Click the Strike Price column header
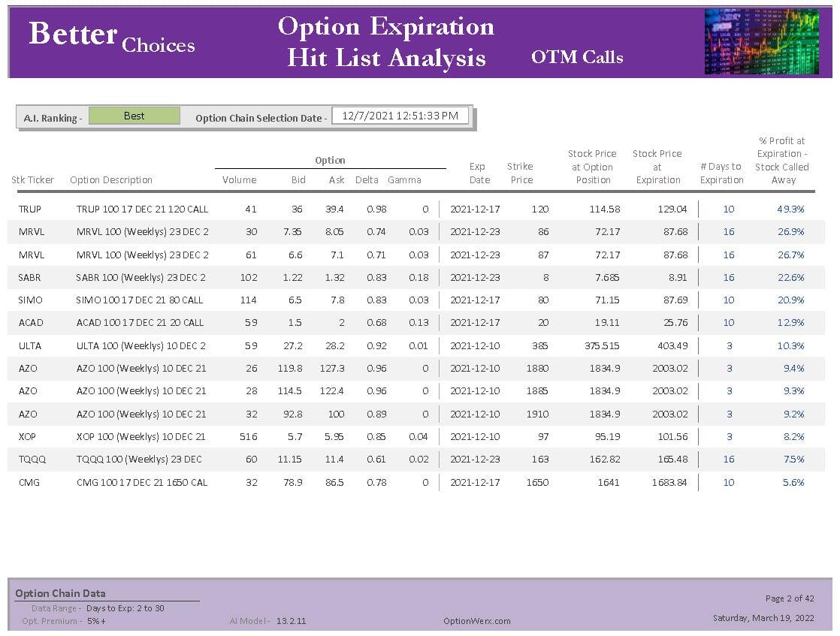Image resolution: width=840 pixels, height=636 pixels. pyautogui.click(x=521, y=173)
